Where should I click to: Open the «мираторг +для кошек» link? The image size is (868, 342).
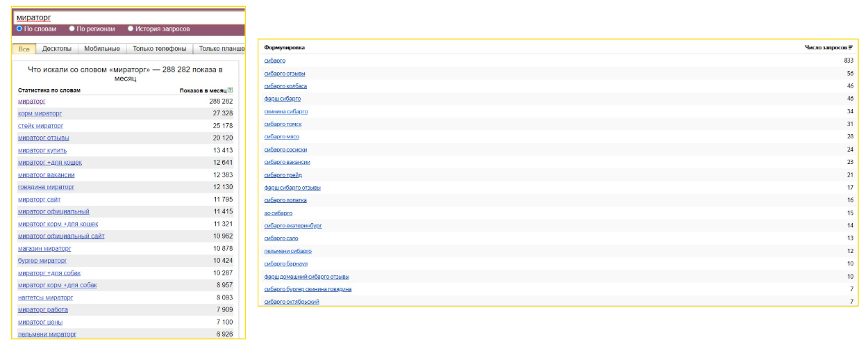click(x=50, y=162)
